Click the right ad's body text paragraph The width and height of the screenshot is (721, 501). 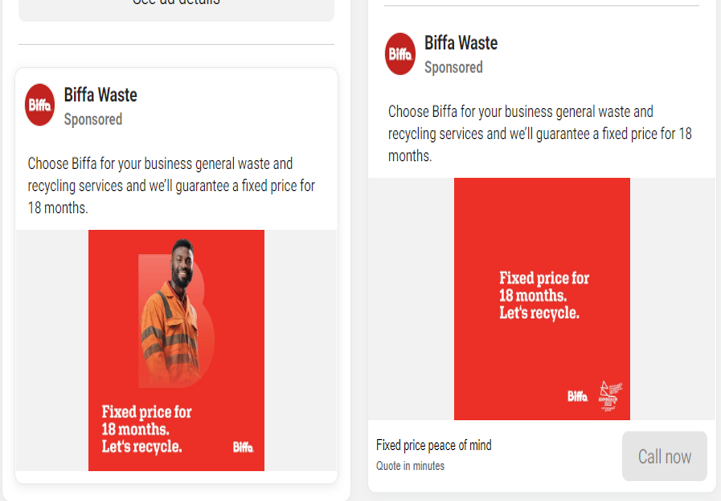point(539,134)
